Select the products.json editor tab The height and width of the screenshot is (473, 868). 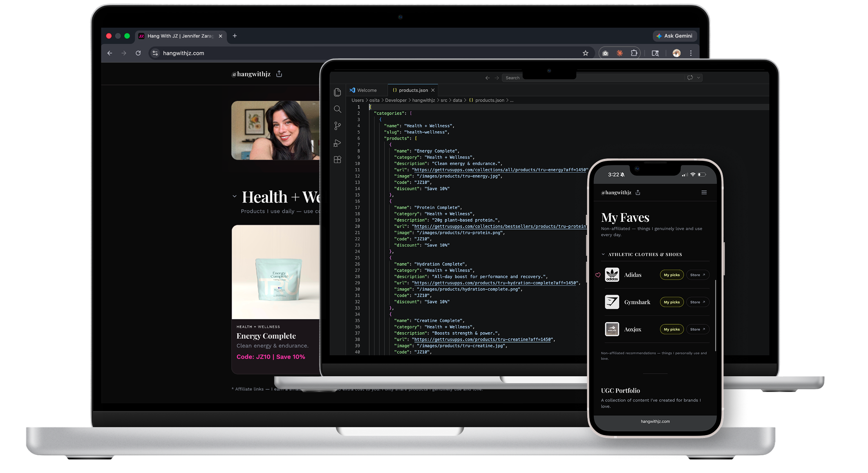point(413,90)
